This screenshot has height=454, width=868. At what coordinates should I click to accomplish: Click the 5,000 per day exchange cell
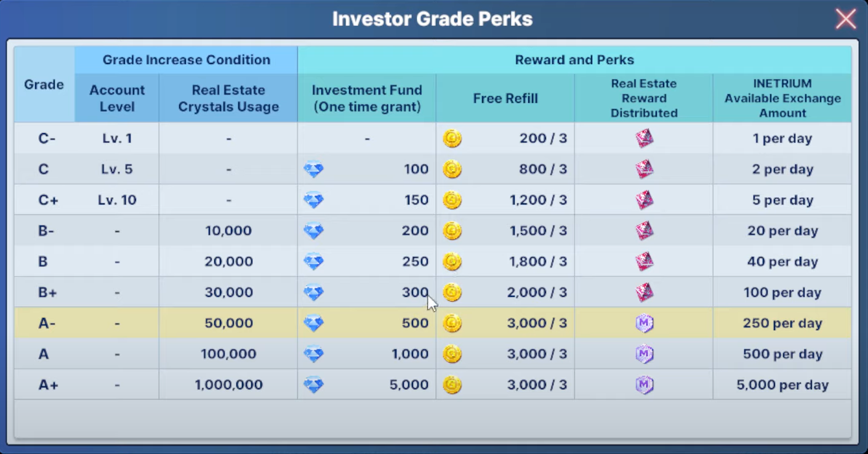782,384
